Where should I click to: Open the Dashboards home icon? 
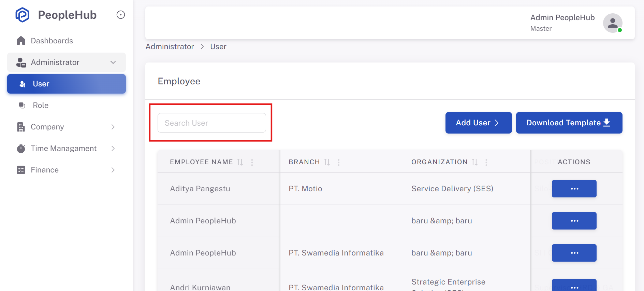point(21,41)
